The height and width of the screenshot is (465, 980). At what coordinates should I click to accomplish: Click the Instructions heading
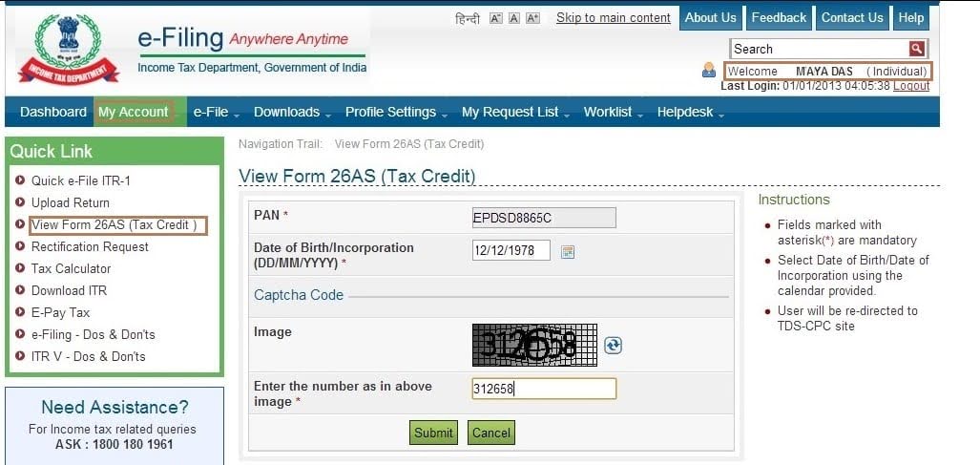(794, 200)
